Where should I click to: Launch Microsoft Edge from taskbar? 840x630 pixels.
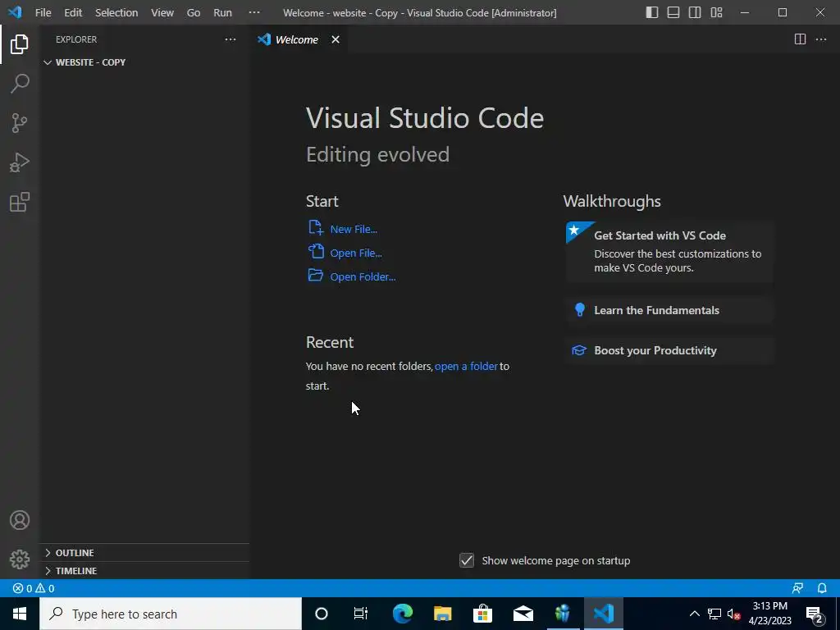click(x=402, y=614)
